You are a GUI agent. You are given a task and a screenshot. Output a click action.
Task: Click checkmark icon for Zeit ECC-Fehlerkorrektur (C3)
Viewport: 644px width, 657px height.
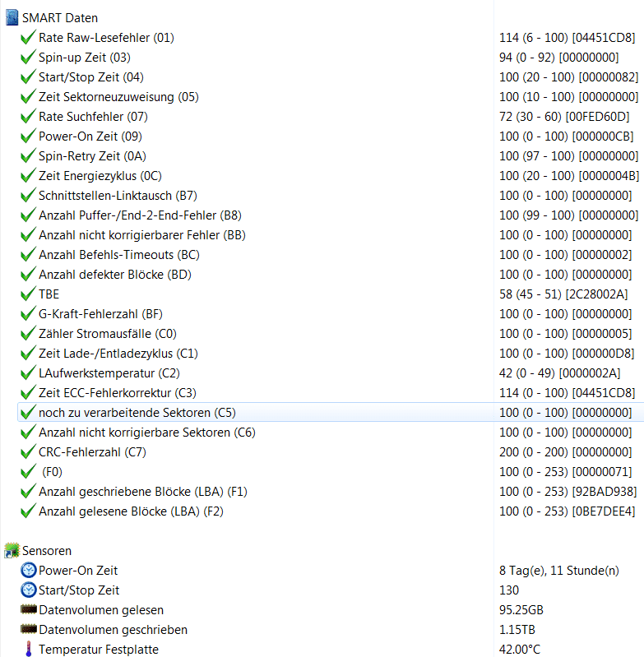(x=28, y=392)
